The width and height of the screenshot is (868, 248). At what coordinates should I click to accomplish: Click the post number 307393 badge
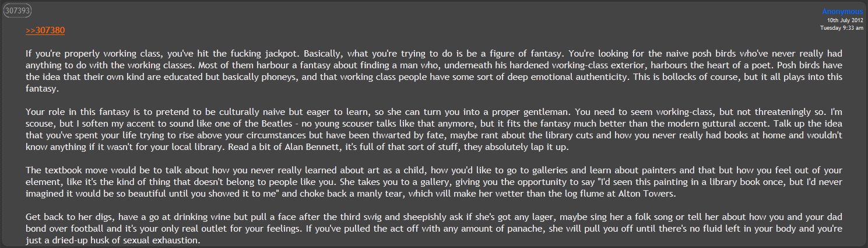point(17,11)
